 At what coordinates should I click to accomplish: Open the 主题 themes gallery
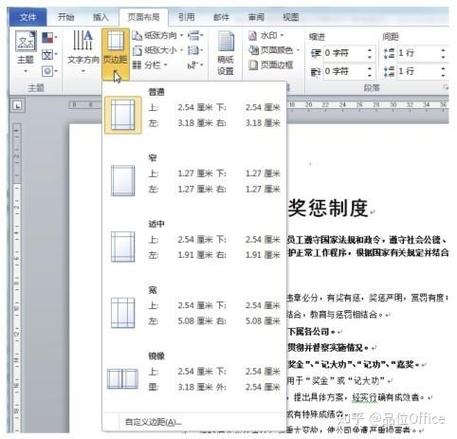(x=26, y=52)
